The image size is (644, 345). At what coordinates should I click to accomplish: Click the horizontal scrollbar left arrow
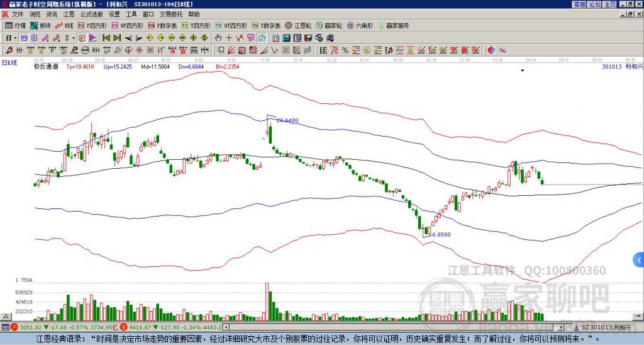click(x=226, y=327)
